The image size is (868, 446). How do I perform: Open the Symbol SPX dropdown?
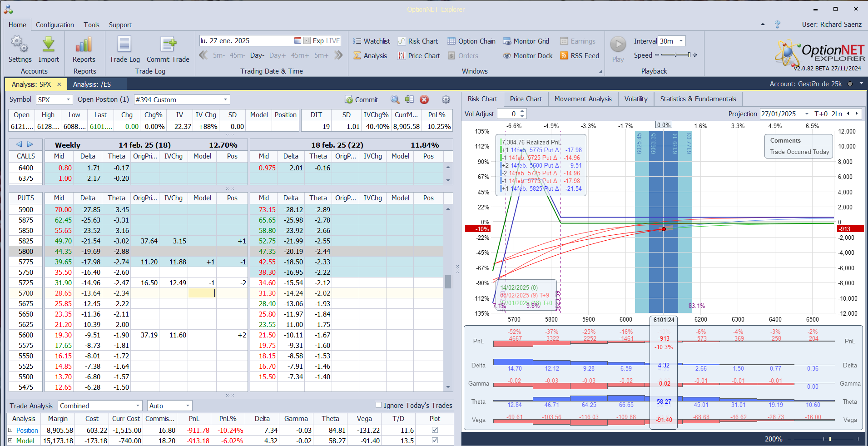tap(68, 99)
